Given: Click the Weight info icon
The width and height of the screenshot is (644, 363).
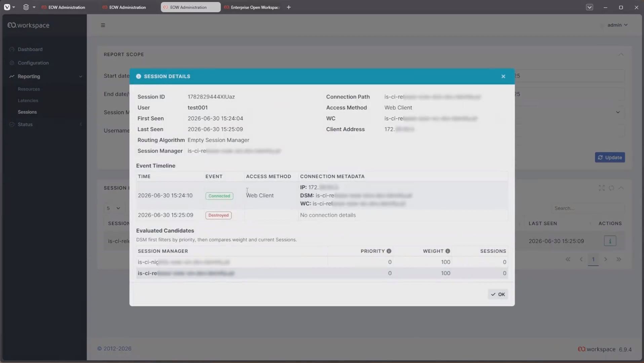Looking at the screenshot, I should [448, 251].
